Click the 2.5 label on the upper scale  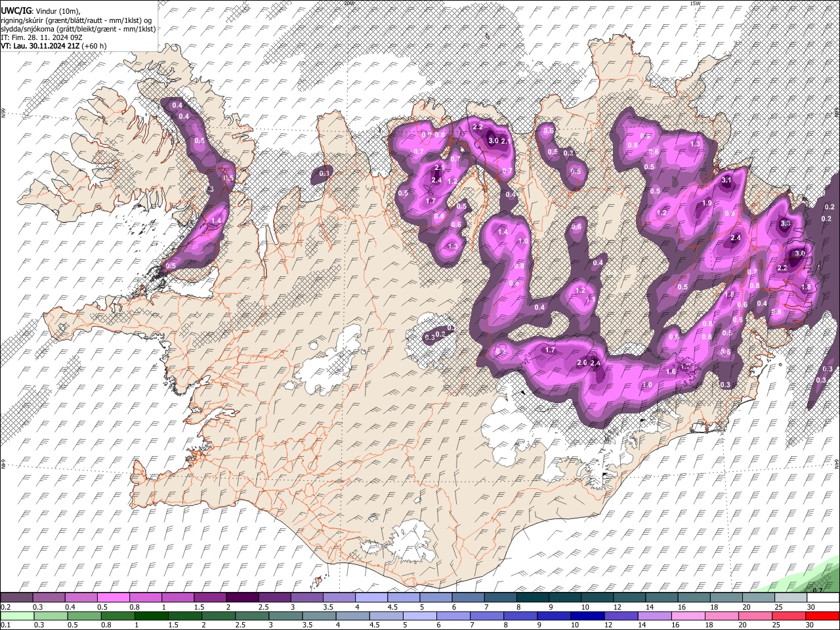click(264, 607)
